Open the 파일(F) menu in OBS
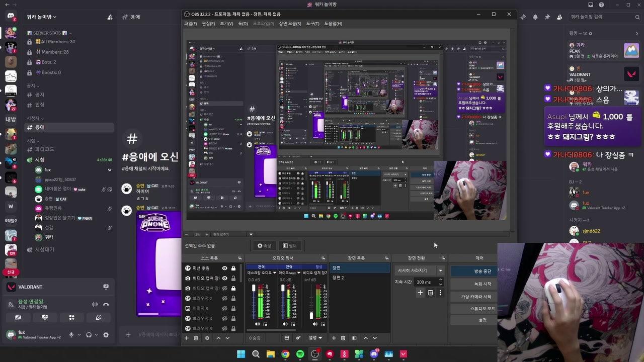 point(190,24)
